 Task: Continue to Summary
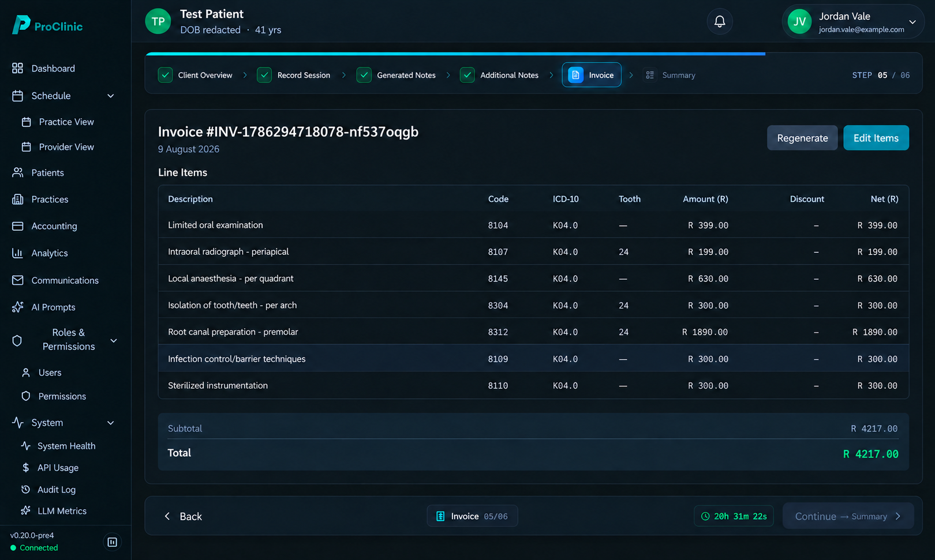(848, 516)
